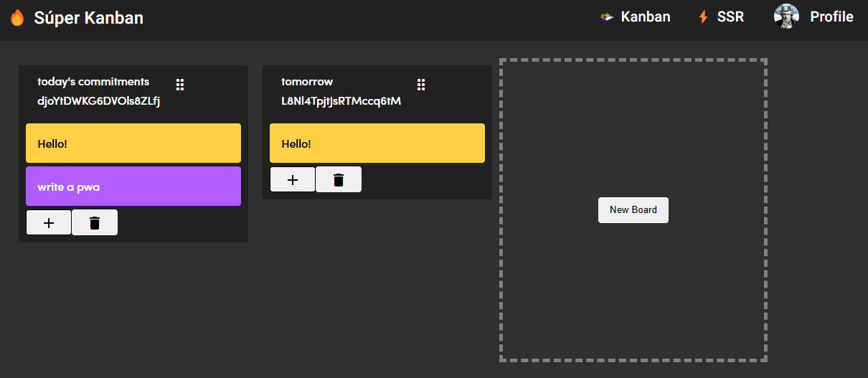Open the Hello! card in tomorrow board
The image size is (868, 378).
[377, 143]
